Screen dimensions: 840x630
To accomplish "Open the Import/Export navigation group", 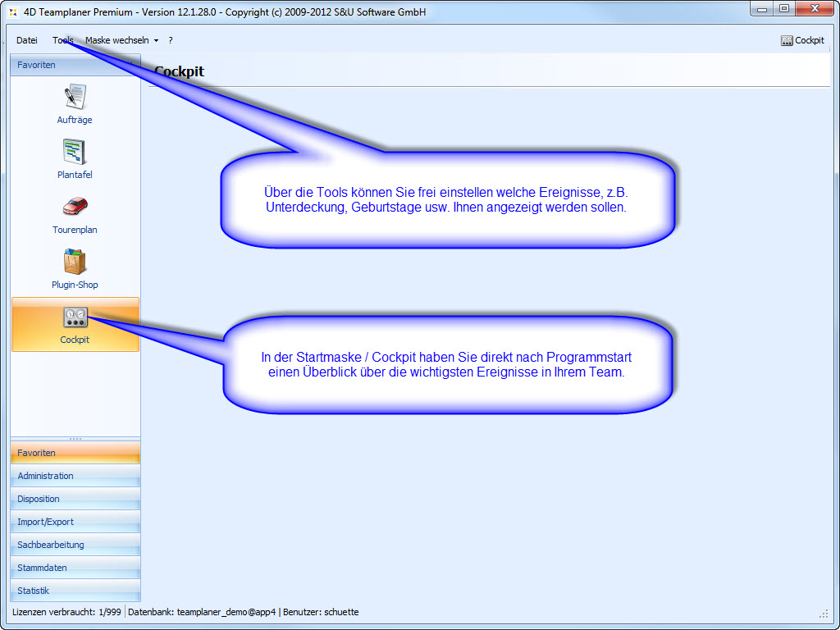I will [x=75, y=522].
